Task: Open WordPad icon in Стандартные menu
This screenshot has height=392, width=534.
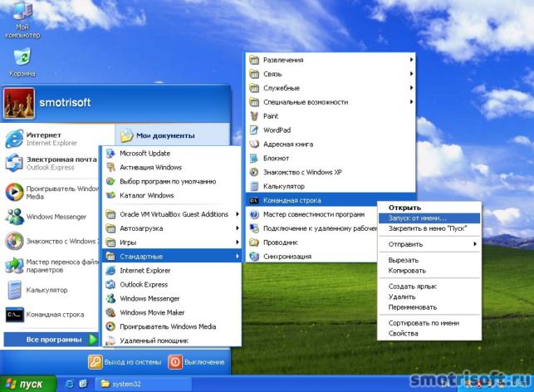Action: pyautogui.click(x=254, y=130)
